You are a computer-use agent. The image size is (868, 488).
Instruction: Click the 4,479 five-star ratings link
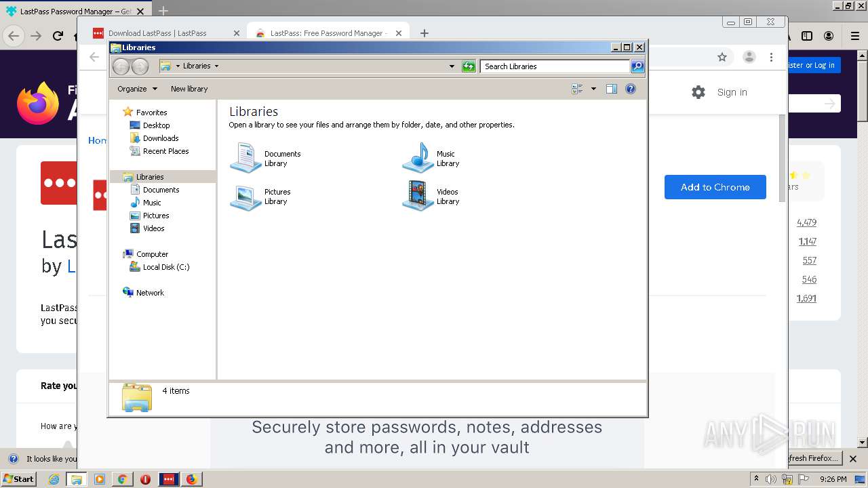[807, 222]
